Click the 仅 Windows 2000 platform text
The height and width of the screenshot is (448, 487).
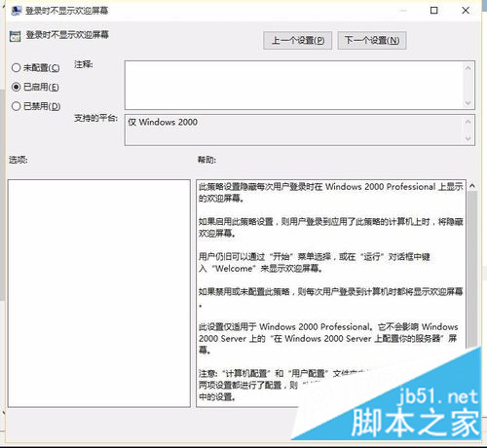163,123
